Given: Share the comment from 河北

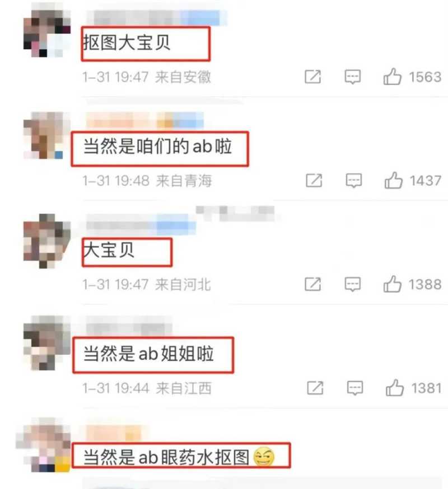Looking at the screenshot, I should coord(313,284).
